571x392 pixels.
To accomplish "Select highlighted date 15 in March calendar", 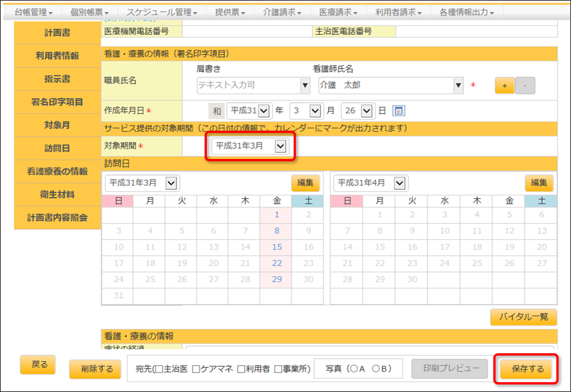I will [277, 247].
